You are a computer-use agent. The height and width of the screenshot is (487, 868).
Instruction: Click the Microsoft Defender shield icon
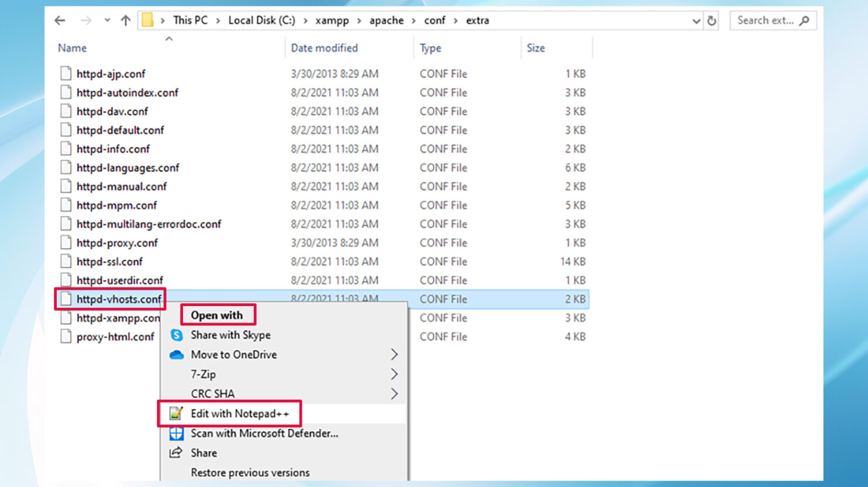click(x=176, y=434)
